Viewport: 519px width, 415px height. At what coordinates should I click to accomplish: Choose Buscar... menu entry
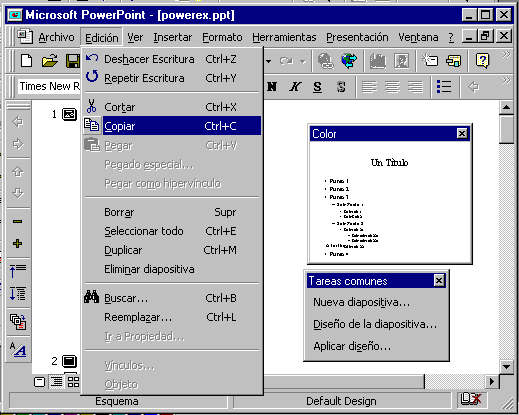[x=172, y=298]
